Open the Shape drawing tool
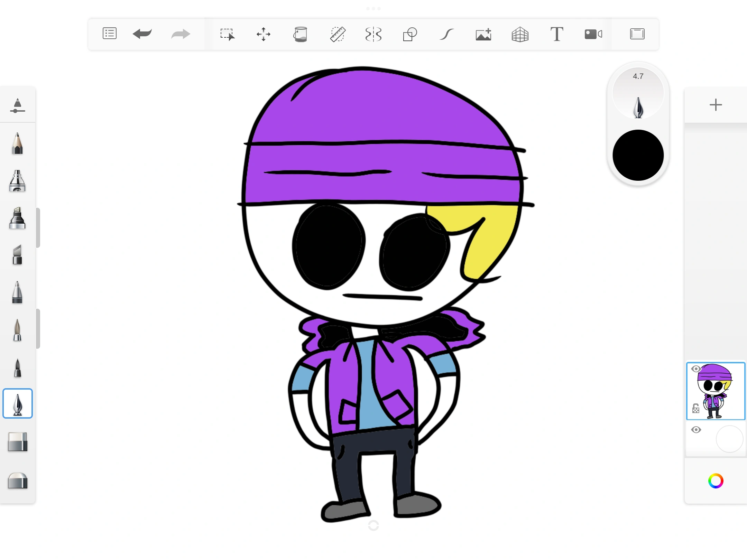747x560 pixels. [x=410, y=34]
